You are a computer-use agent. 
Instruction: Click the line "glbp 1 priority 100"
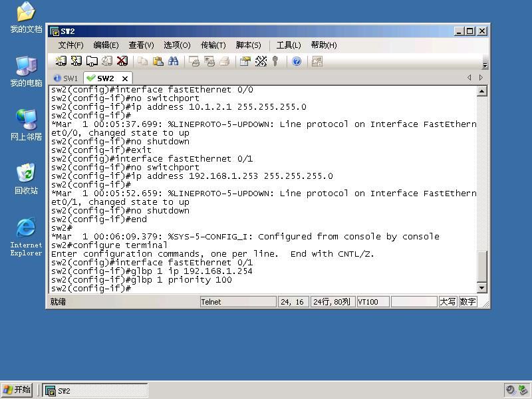point(142,280)
